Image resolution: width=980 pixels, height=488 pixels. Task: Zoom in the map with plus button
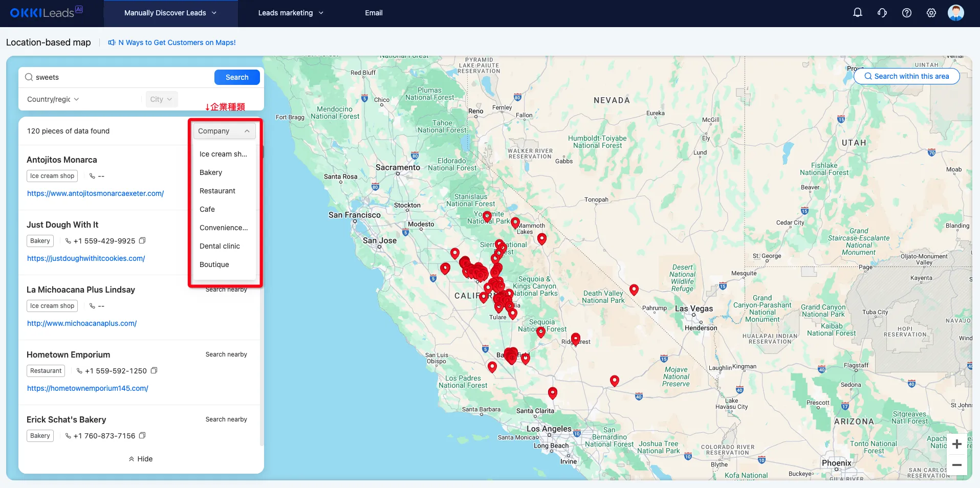957,444
